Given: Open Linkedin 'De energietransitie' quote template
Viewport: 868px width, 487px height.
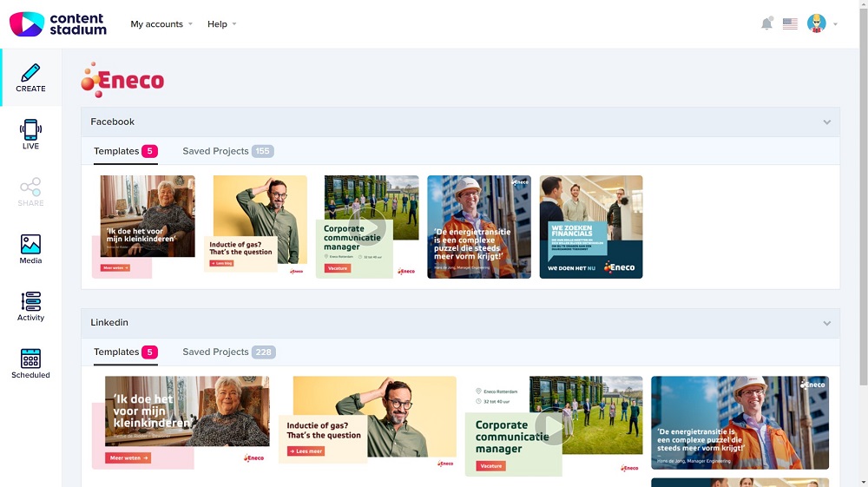Looking at the screenshot, I should click(740, 423).
